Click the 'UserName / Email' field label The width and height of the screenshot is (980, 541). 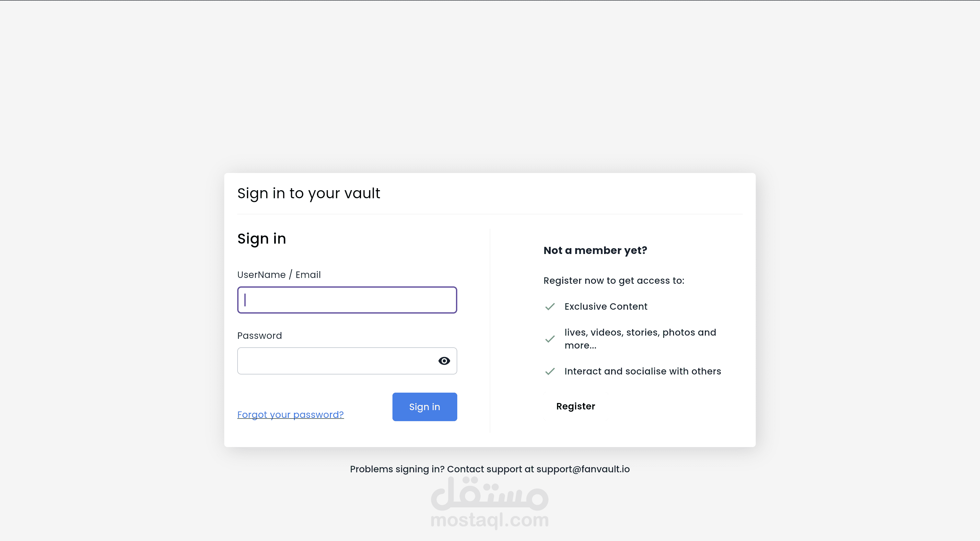pos(279,274)
